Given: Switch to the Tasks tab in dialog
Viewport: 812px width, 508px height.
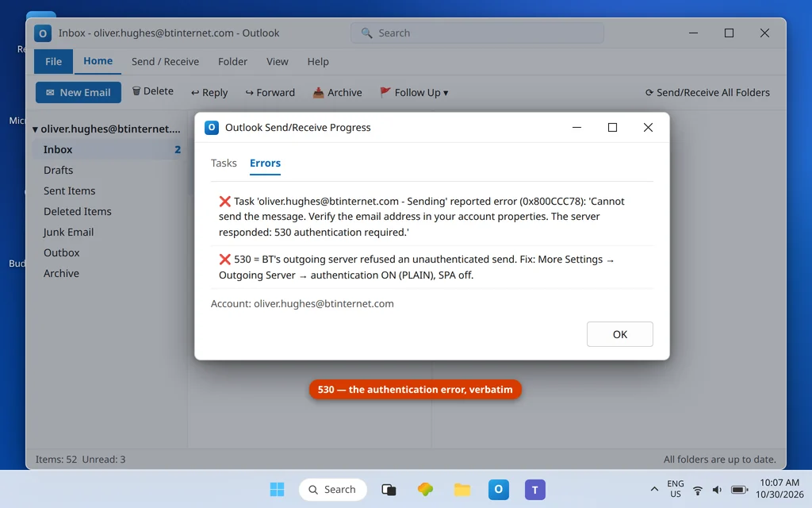Looking at the screenshot, I should [x=224, y=163].
